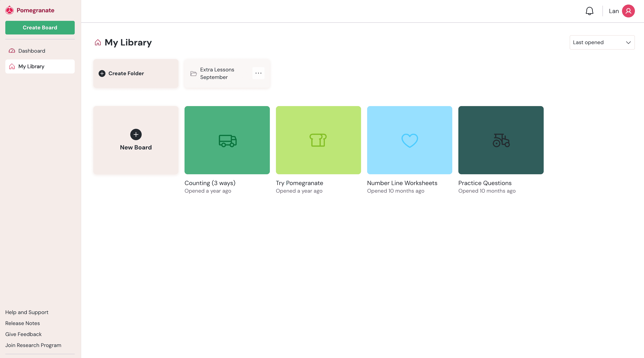Click the plus icon on Create Folder
The image size is (644, 358).
tap(102, 73)
